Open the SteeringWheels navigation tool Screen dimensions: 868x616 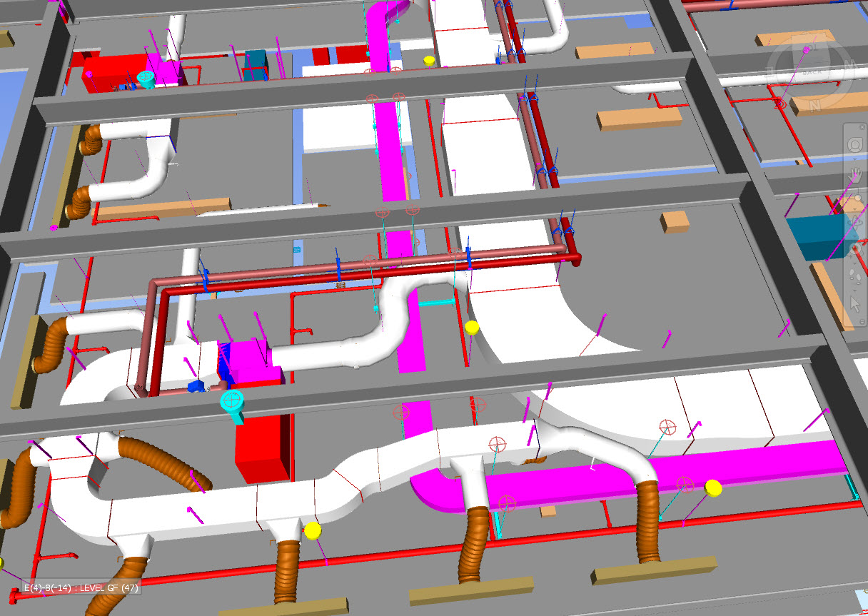click(854, 145)
